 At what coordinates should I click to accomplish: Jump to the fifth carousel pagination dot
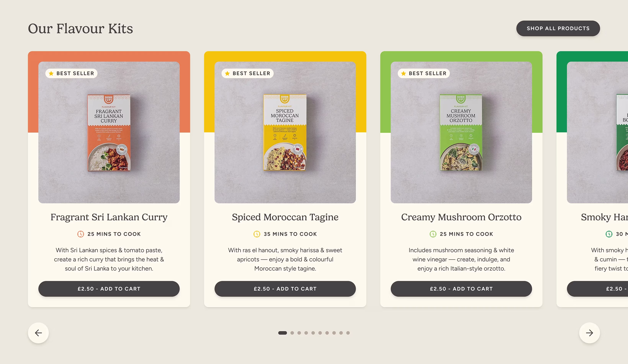point(313,333)
